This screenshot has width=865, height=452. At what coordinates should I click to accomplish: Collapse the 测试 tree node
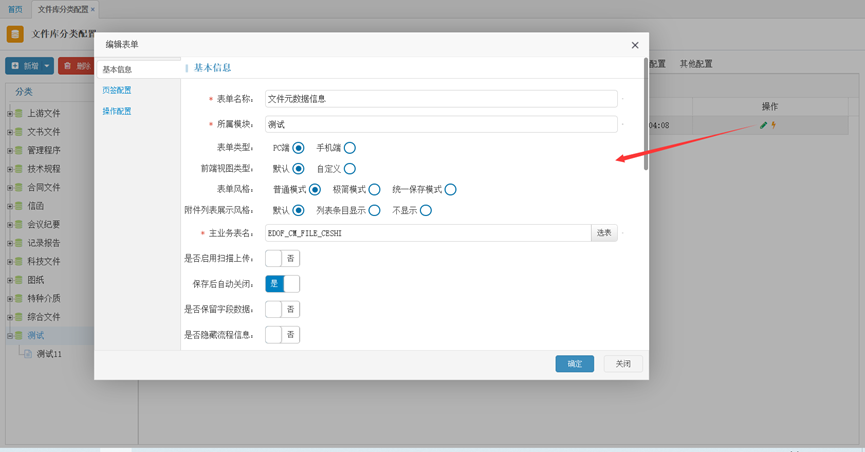pos(9,336)
